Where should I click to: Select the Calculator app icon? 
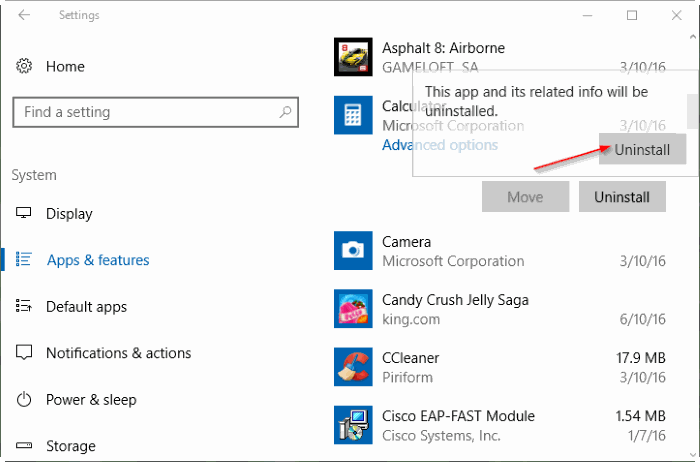tap(353, 115)
